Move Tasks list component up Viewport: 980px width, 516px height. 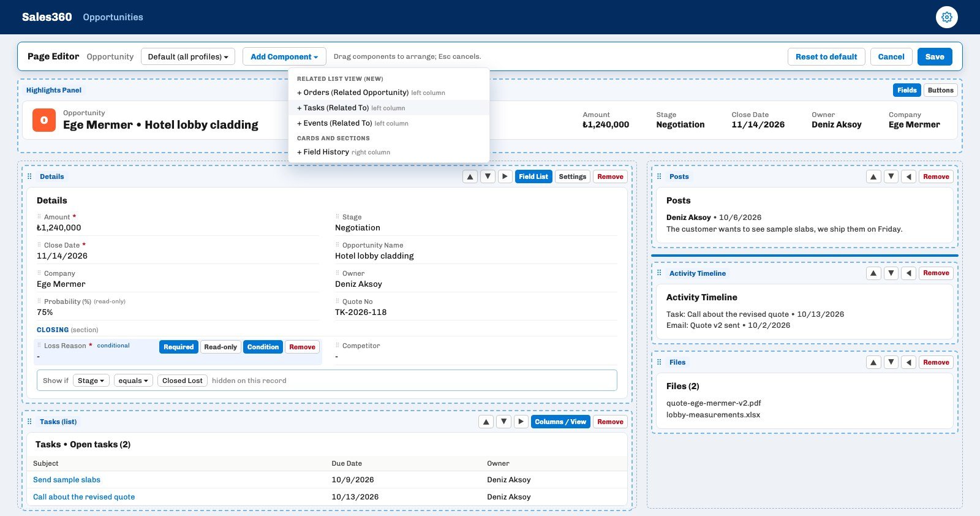(x=486, y=422)
